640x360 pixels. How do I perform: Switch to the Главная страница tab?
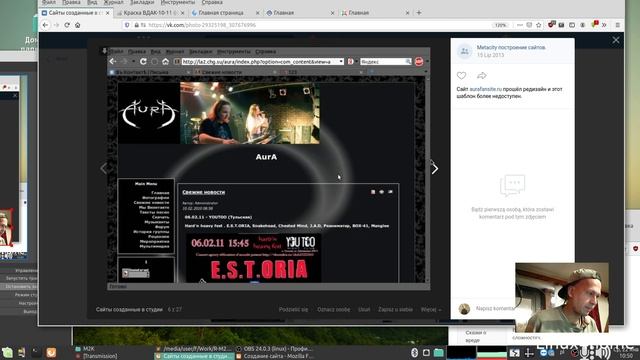[225, 13]
